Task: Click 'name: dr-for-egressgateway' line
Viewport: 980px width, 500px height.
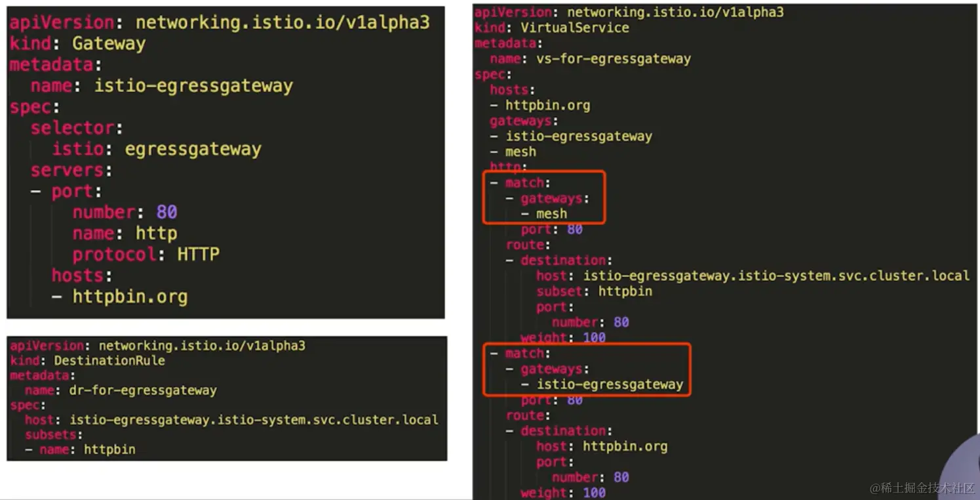Action: point(121,390)
